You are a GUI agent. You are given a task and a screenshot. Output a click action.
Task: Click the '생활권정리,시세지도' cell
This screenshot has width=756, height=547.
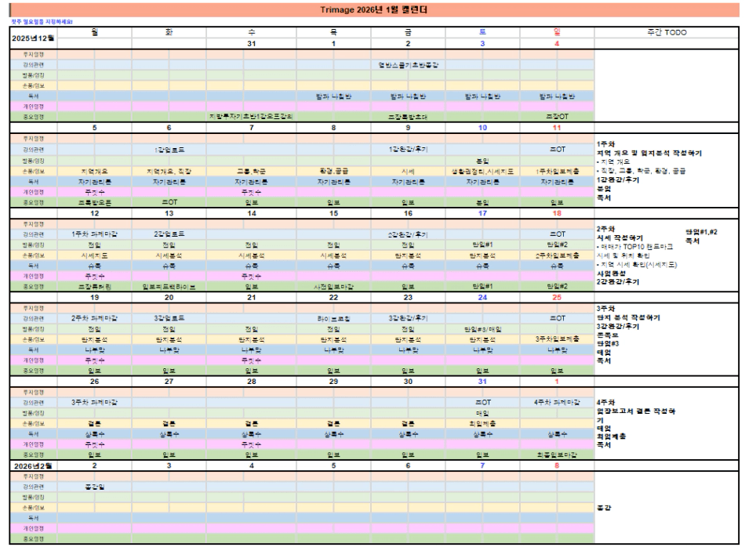point(482,171)
